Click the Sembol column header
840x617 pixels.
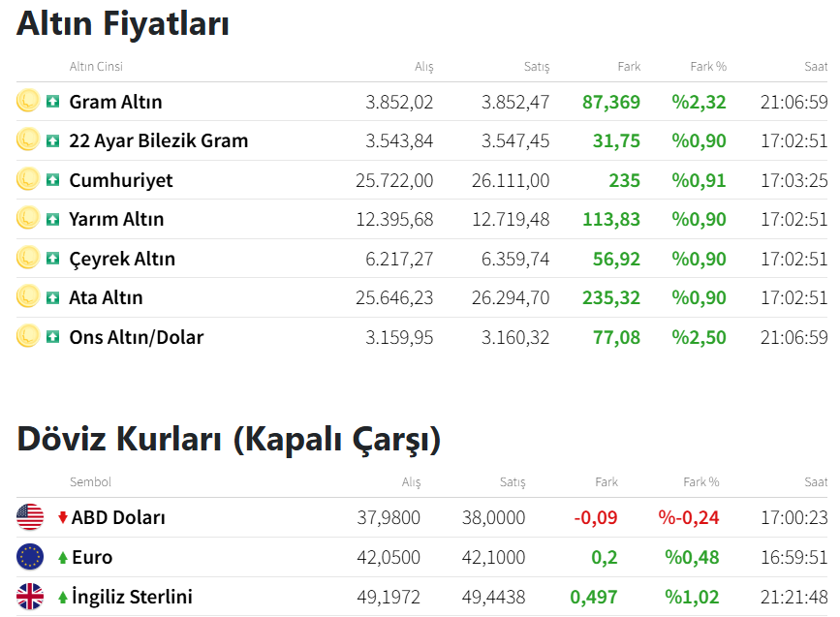tap(90, 481)
